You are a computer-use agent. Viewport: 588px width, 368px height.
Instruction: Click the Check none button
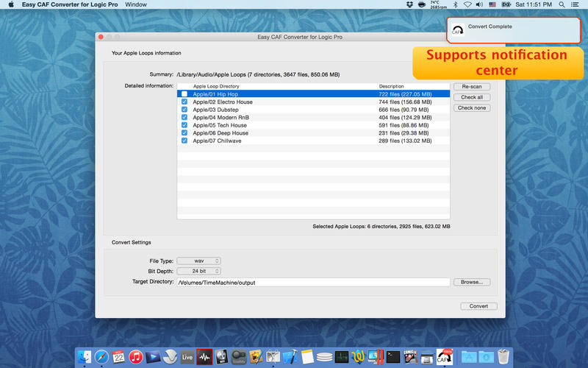pyautogui.click(x=472, y=107)
